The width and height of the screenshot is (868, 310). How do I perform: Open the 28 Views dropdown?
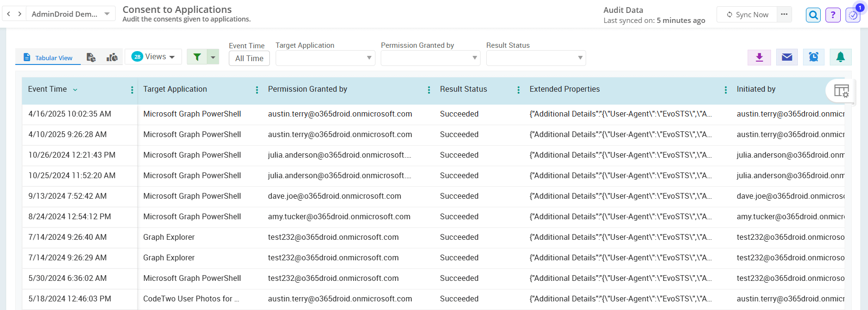coord(153,56)
